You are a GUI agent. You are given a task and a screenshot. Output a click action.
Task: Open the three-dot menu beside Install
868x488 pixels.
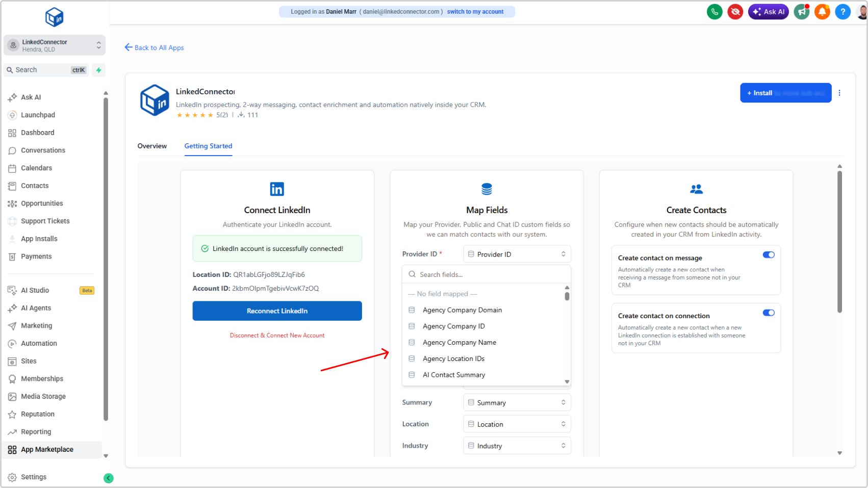pyautogui.click(x=839, y=93)
